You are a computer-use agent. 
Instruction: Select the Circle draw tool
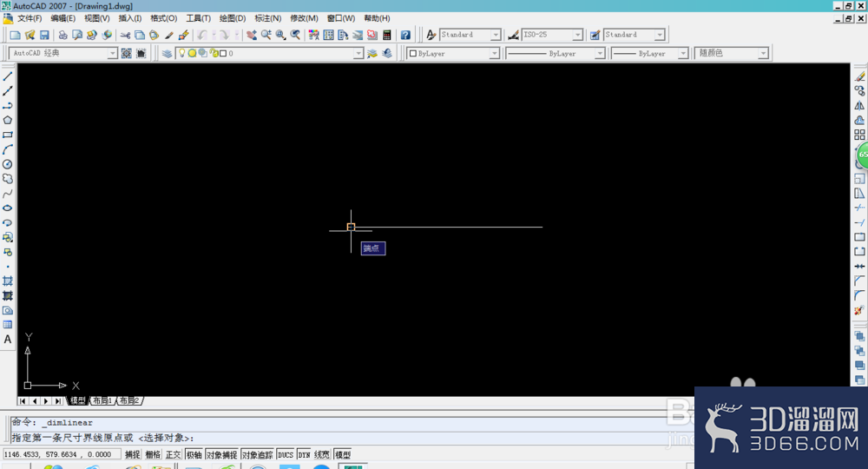(8, 164)
